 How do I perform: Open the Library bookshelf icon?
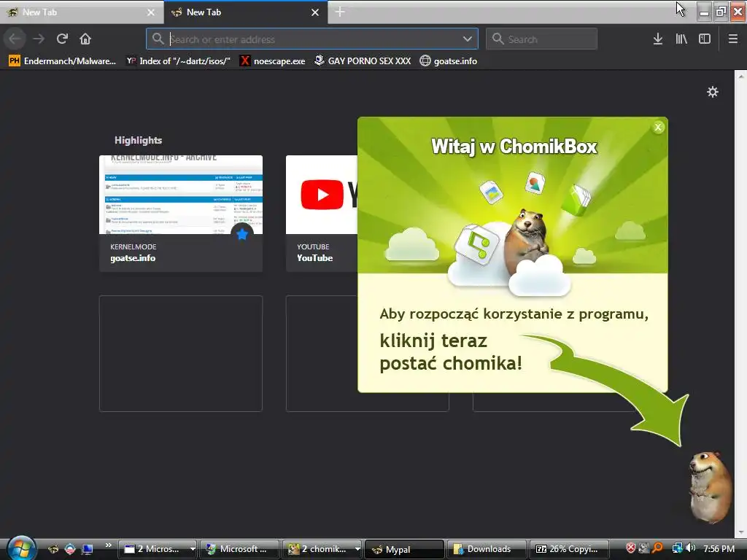pyautogui.click(x=681, y=39)
